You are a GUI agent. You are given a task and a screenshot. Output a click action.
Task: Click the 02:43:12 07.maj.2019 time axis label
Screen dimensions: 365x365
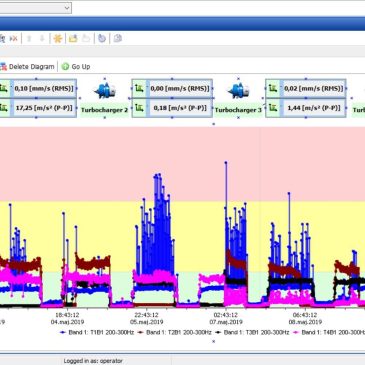pyautogui.click(x=226, y=318)
